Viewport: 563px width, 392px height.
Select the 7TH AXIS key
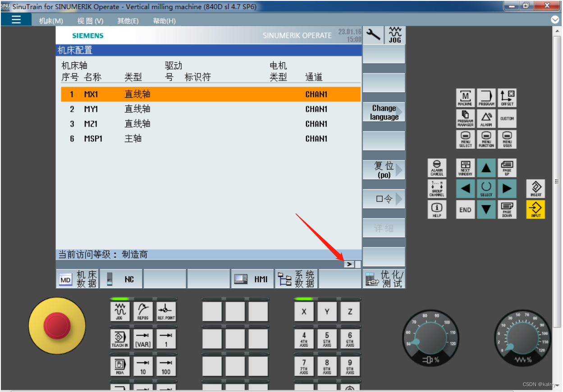coord(304,366)
